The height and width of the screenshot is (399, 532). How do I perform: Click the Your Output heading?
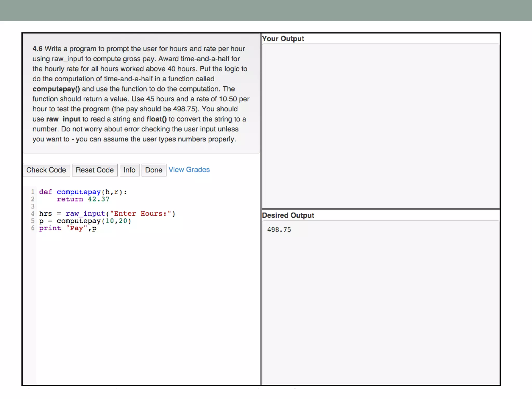coord(283,39)
